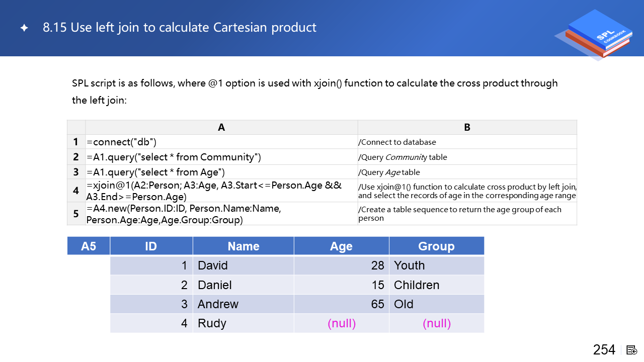Select the slide title '8.15 Use left join'
This screenshot has width=644, height=362.
[x=179, y=28]
